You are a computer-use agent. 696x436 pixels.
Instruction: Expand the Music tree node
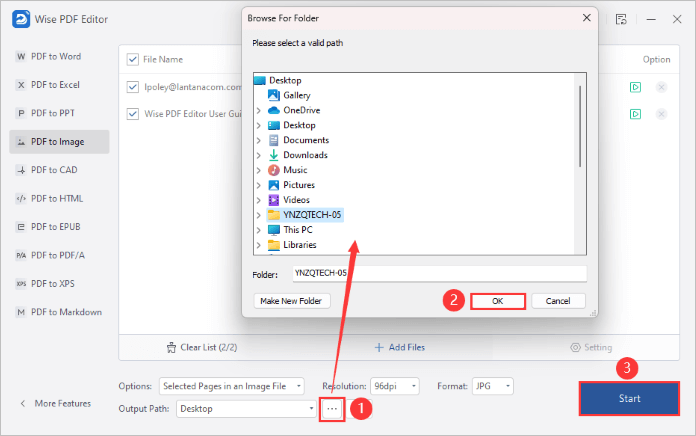click(x=259, y=170)
